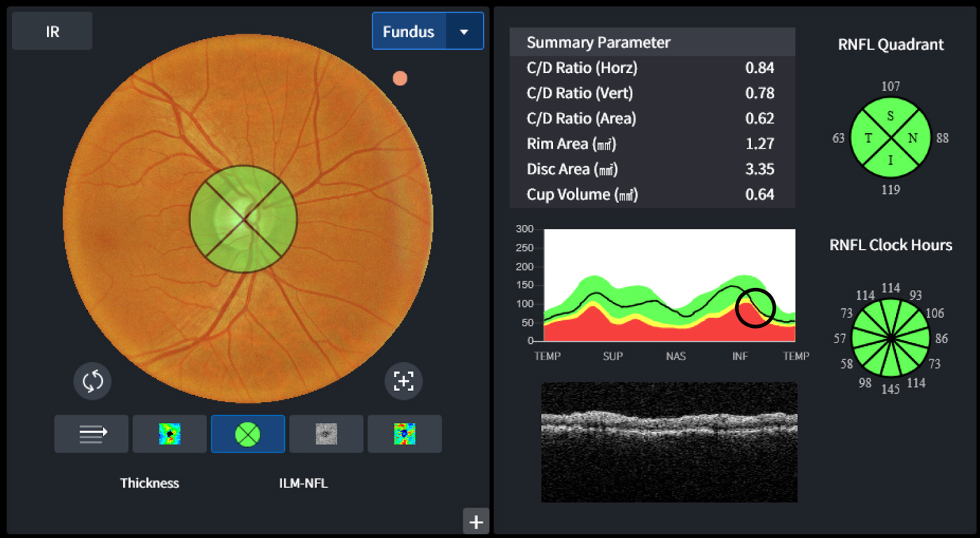Click the clock hour value 86
This screenshot has height=538, width=980.
pos(941,339)
